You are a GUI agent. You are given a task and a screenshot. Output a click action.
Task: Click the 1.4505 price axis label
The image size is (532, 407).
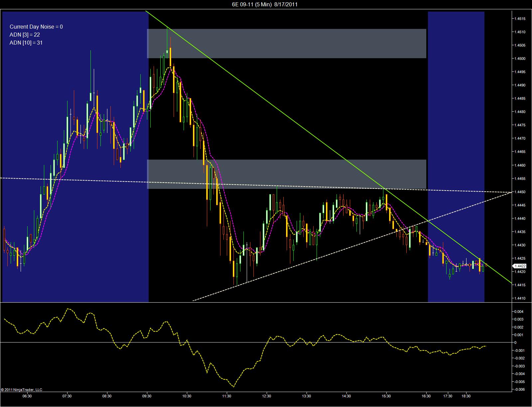[520, 45]
